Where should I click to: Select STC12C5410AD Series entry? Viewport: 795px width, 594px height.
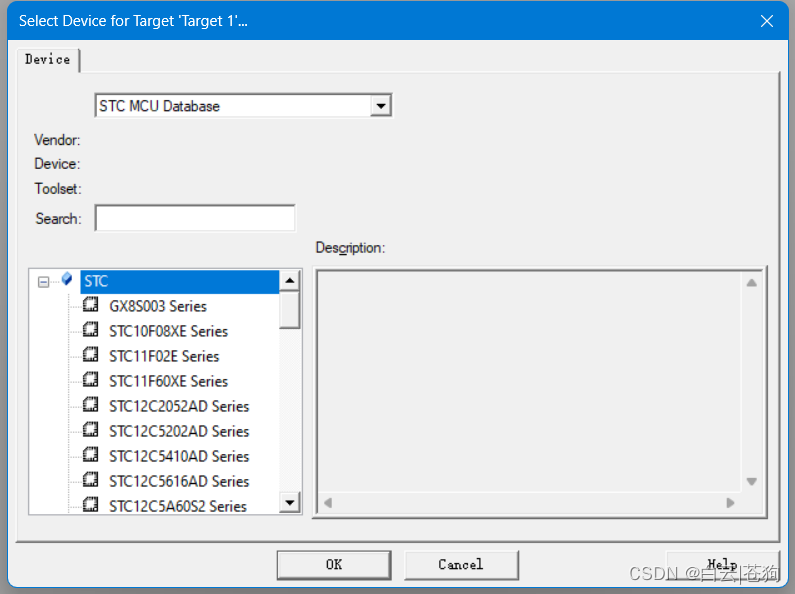(179, 456)
